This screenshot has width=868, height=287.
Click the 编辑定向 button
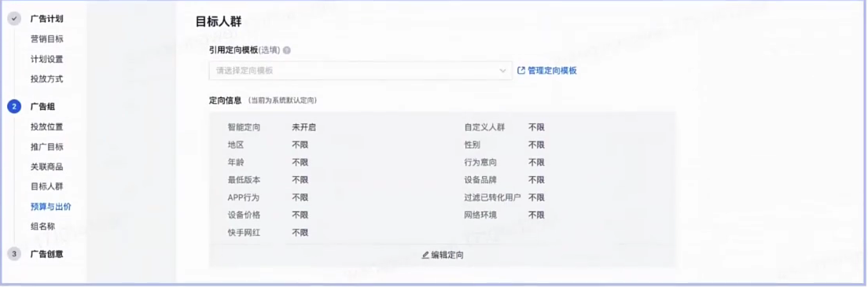point(443,255)
